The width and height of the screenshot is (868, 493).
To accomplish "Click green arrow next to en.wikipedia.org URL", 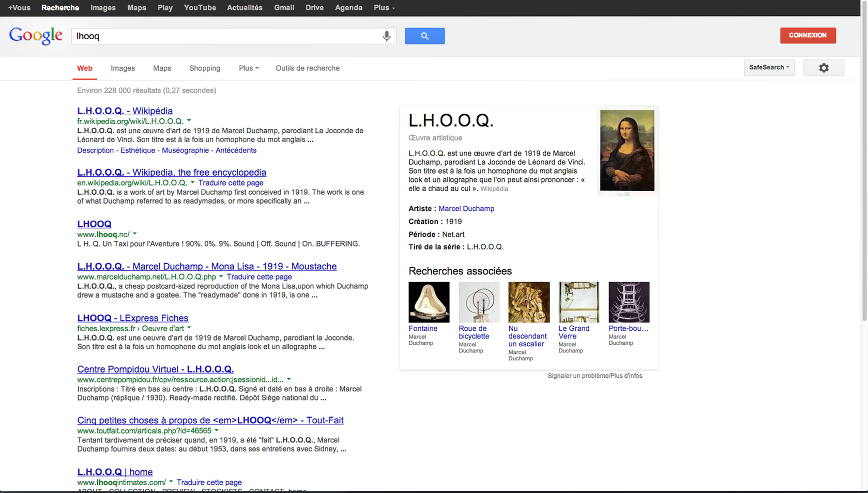I will click(192, 182).
